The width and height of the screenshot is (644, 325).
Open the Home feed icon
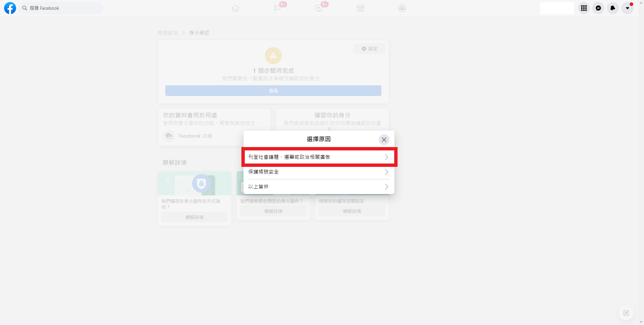[235, 8]
